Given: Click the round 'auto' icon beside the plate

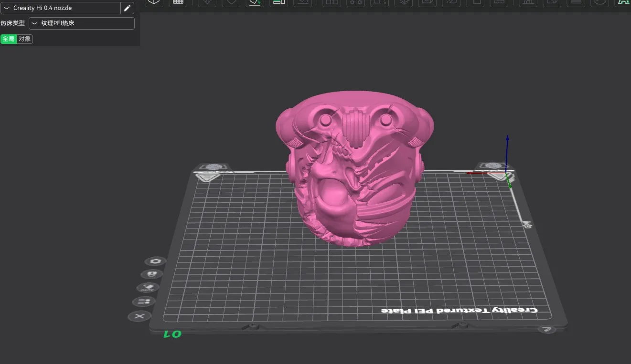Looking at the screenshot, I should [x=148, y=288].
